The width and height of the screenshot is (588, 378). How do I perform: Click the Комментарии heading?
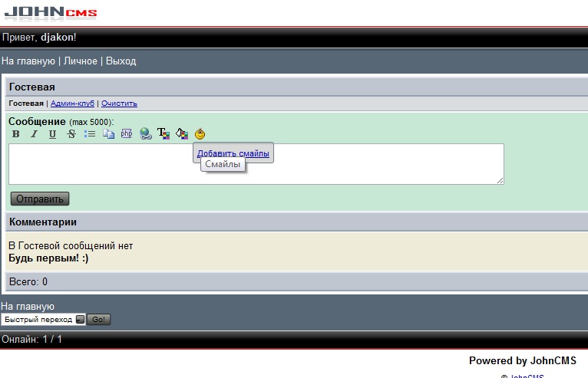click(x=43, y=222)
